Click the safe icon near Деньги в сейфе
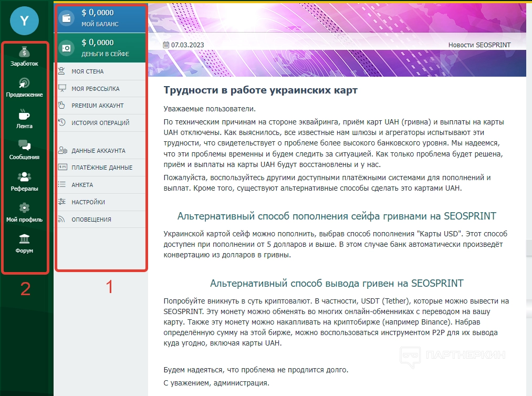Image resolution: width=532 pixels, height=396 pixels. (x=67, y=48)
